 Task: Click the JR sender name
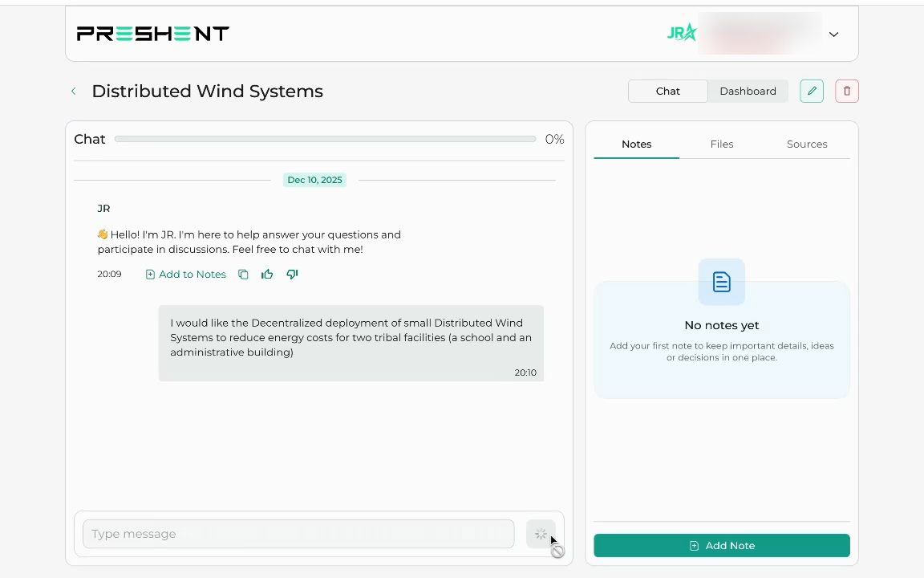[x=103, y=208]
